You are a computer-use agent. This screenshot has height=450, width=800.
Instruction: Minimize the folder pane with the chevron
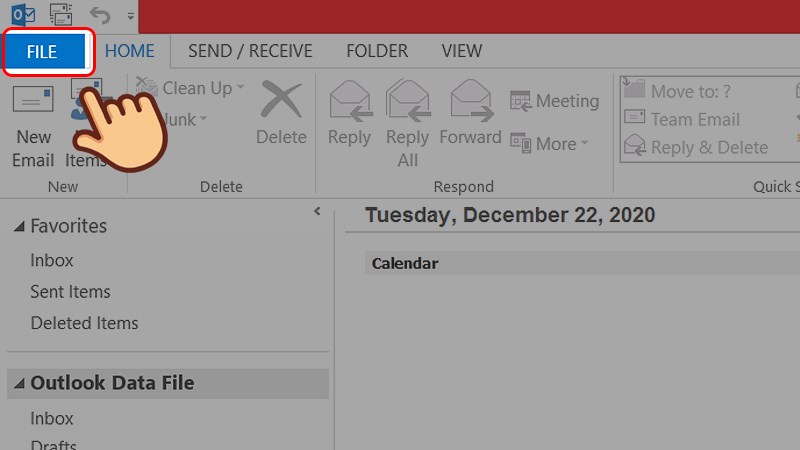317,211
